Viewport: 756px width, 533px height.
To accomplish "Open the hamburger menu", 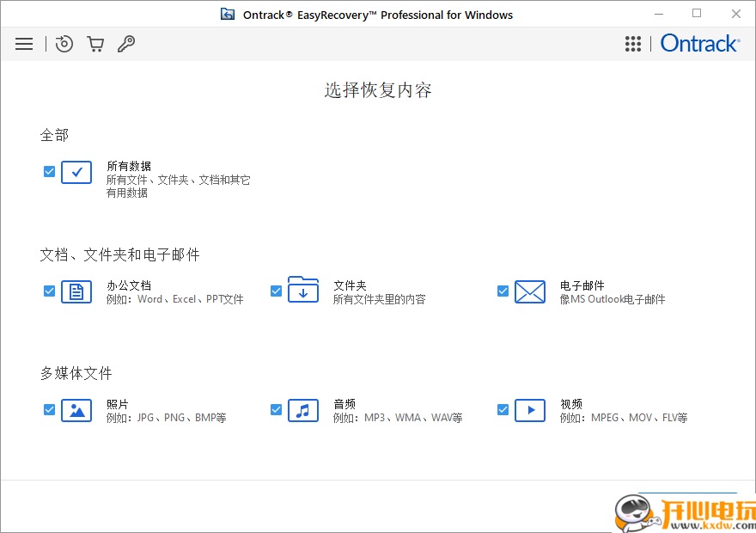I will [x=23, y=43].
